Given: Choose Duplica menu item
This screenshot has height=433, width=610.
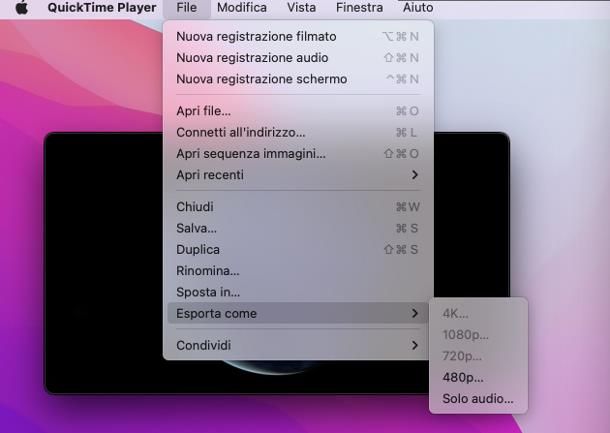Looking at the screenshot, I should coord(298,250).
